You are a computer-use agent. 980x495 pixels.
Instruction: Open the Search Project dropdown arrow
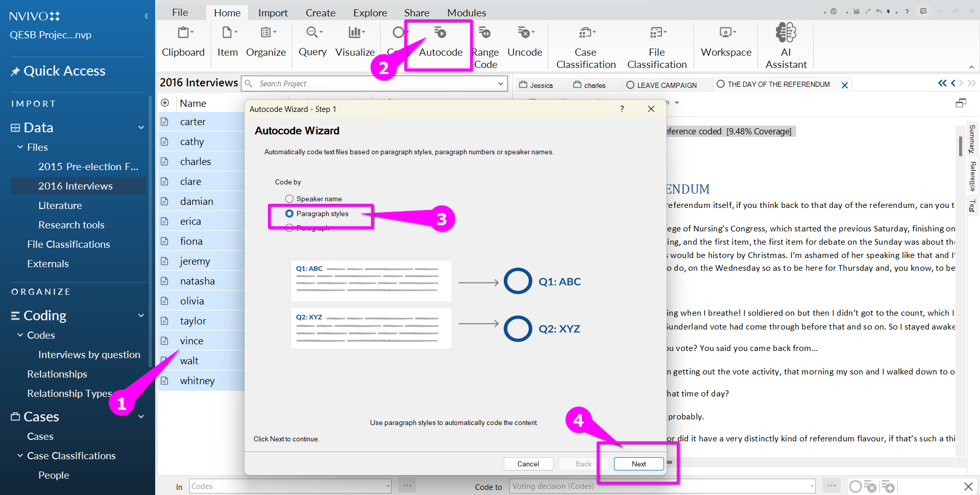click(x=500, y=84)
